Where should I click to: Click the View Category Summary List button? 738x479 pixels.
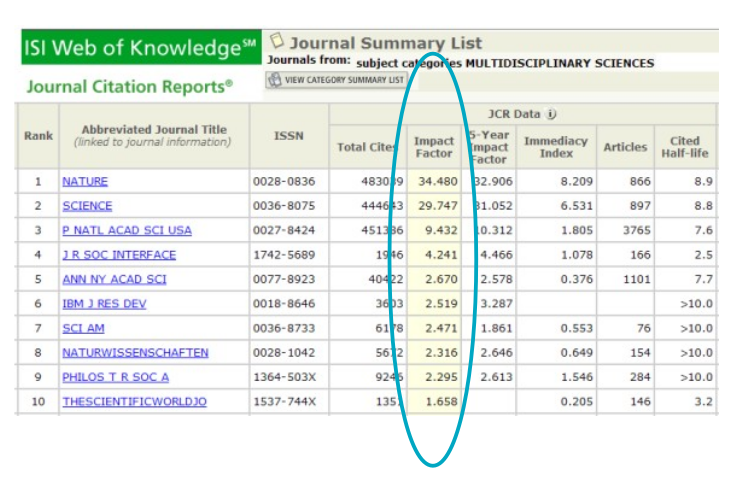tap(336, 80)
